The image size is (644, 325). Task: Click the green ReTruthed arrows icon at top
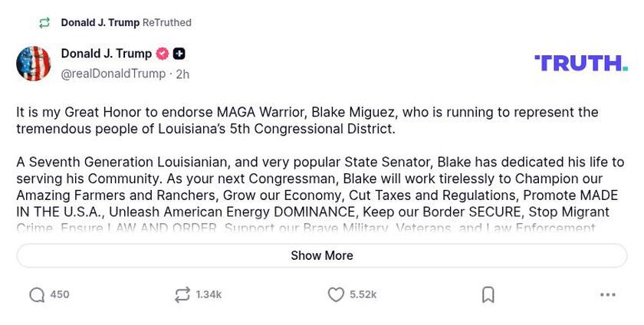tap(44, 23)
